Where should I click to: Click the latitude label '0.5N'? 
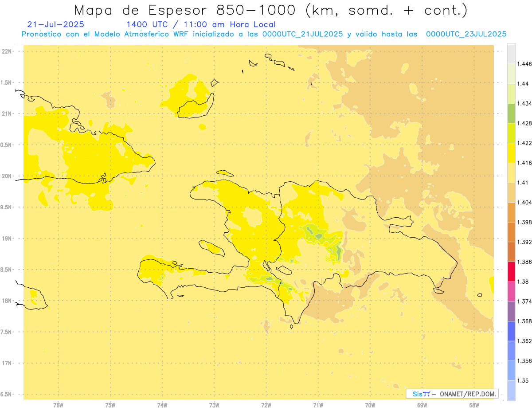tap(7, 145)
